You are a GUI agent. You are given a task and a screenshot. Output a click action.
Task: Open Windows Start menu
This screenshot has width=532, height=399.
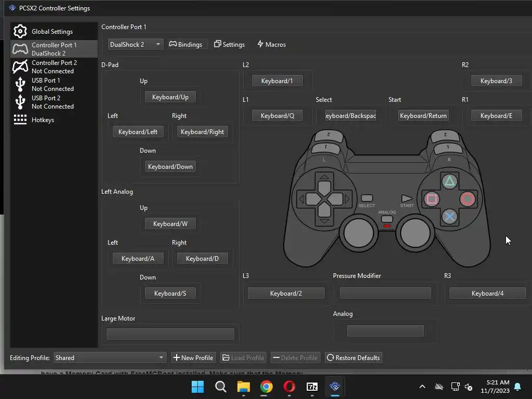[x=197, y=387]
